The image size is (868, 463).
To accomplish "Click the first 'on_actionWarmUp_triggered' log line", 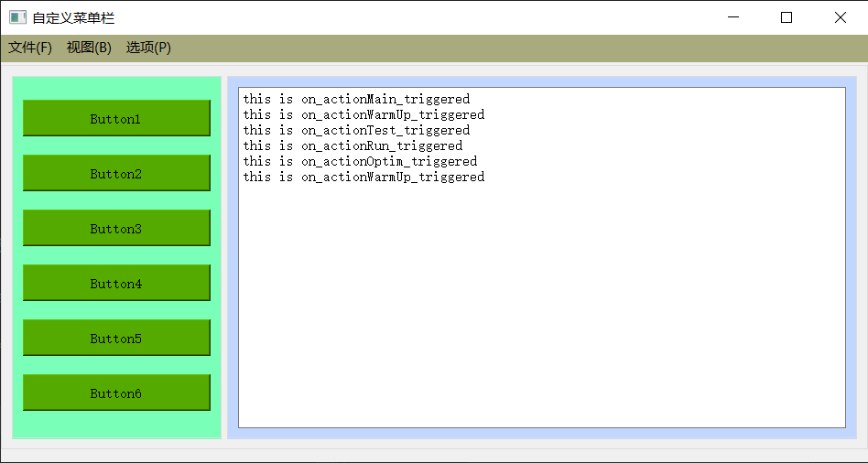I will click(x=363, y=114).
